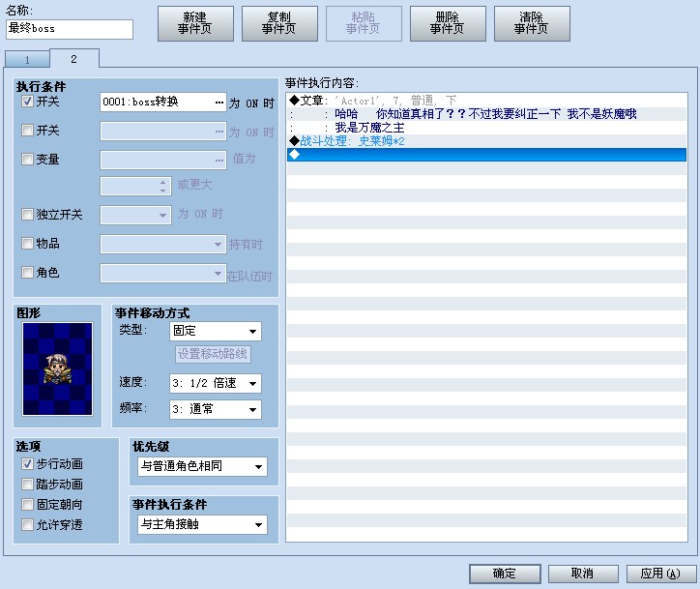This screenshot has width=700, height=589.
Task: Select the empty diamond command line
Action: point(486,155)
